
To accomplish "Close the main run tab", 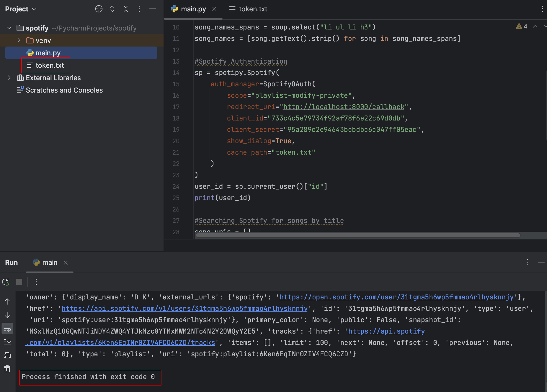I will (66, 263).
